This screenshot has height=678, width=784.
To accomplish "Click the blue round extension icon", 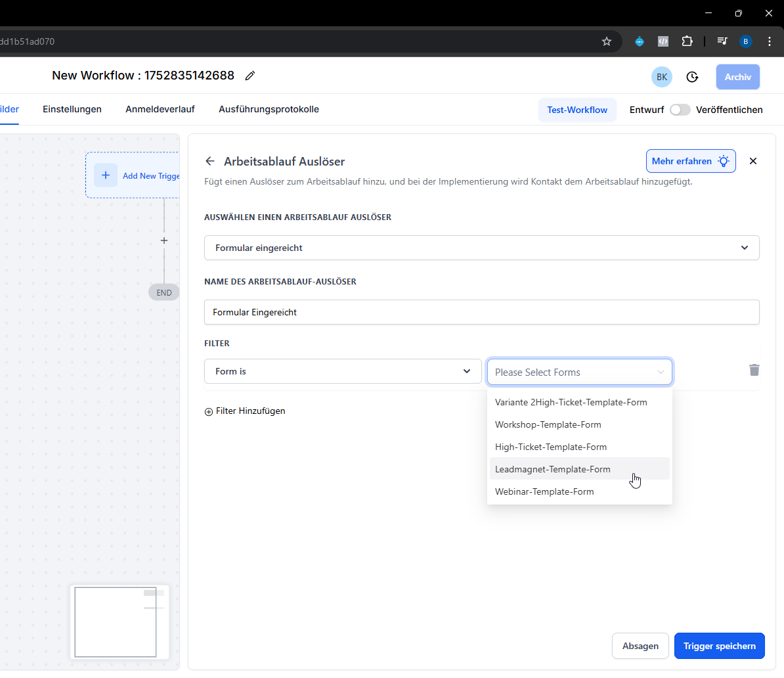I will tap(639, 41).
